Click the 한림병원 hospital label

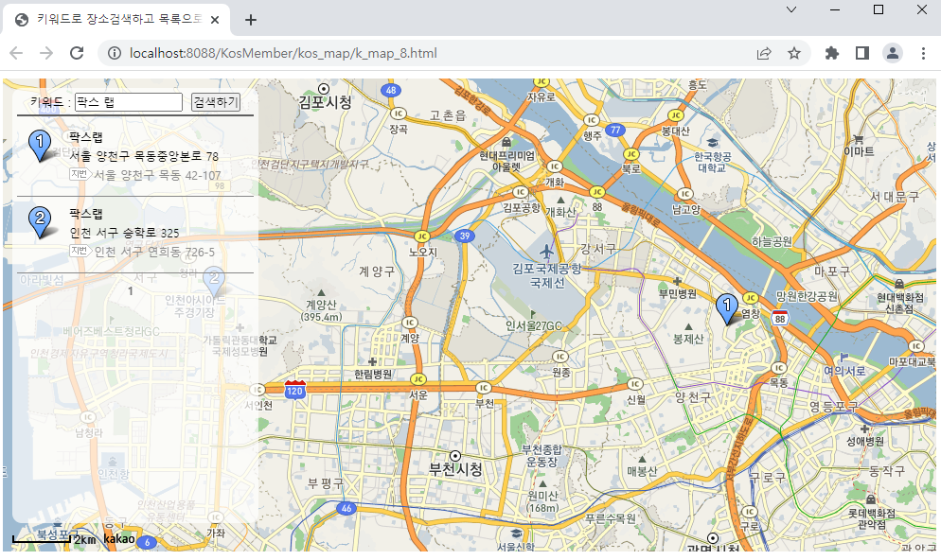pyautogui.click(x=373, y=375)
